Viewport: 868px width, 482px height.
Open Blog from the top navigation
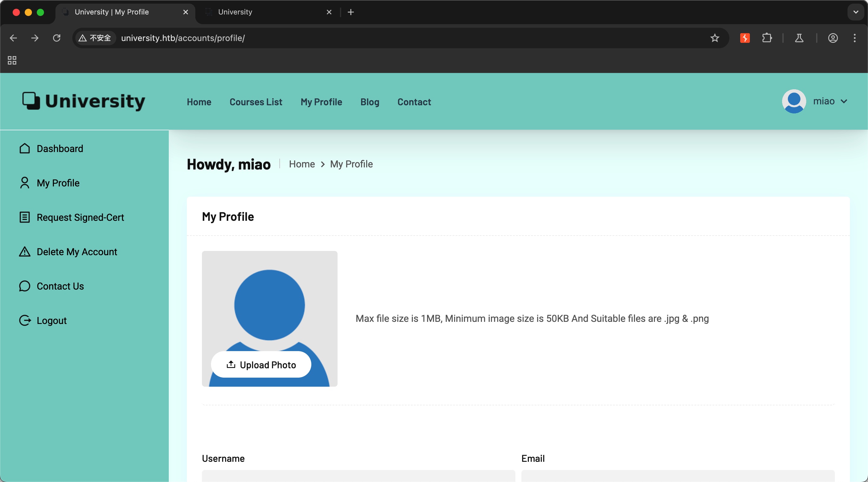click(370, 102)
